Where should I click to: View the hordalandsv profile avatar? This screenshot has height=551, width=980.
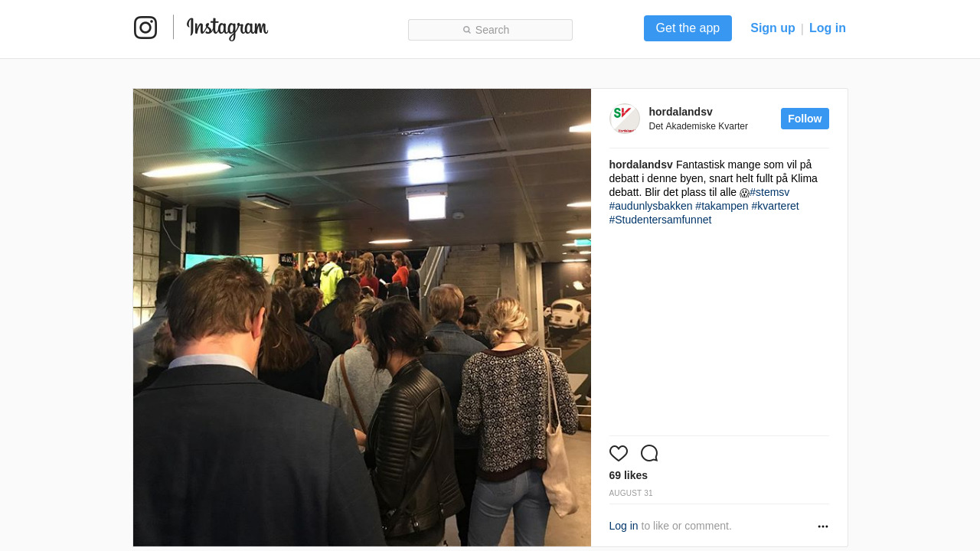(625, 119)
